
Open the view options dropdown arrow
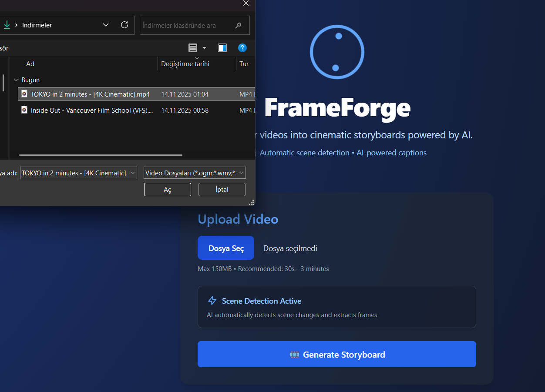tap(205, 48)
